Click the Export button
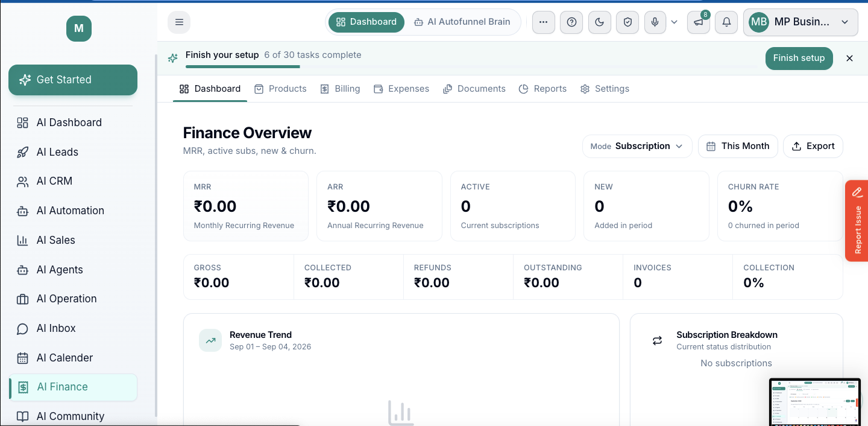The width and height of the screenshot is (868, 426). coord(813,146)
